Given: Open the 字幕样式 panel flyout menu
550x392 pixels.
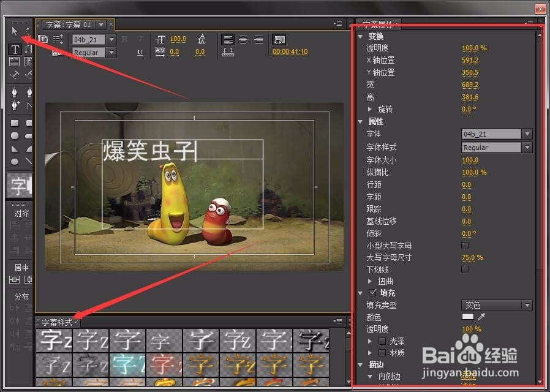Looking at the screenshot, I should click(338, 321).
